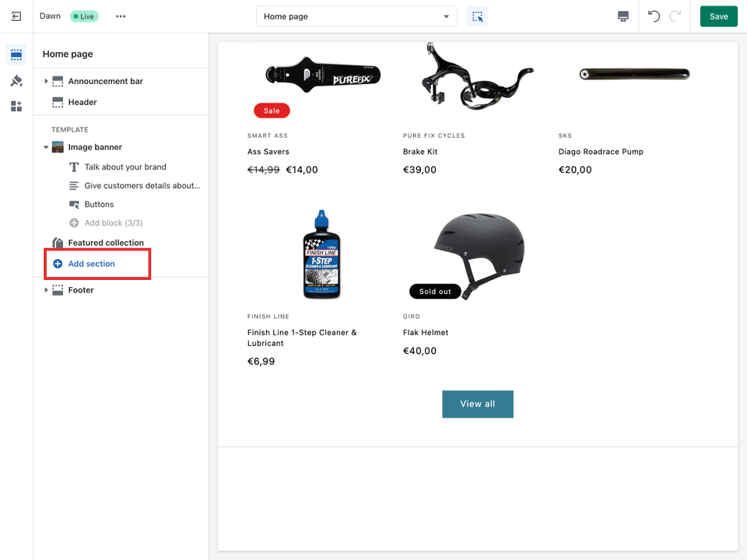Open the Sections panel in the left sidebar
The height and width of the screenshot is (560, 747).
[16, 54]
